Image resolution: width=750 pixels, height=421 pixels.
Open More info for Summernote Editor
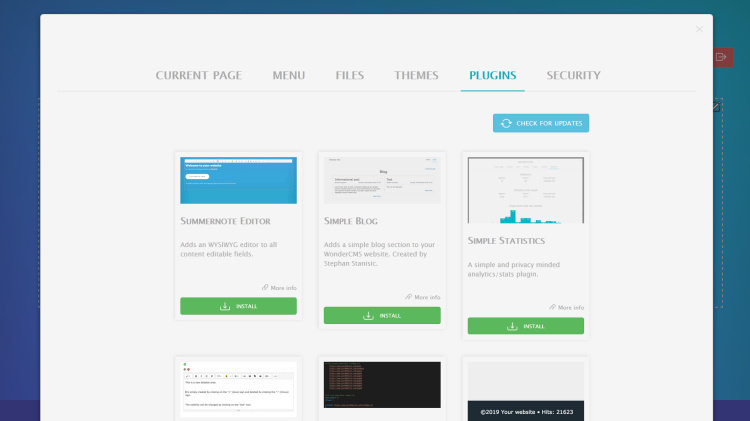tap(279, 288)
